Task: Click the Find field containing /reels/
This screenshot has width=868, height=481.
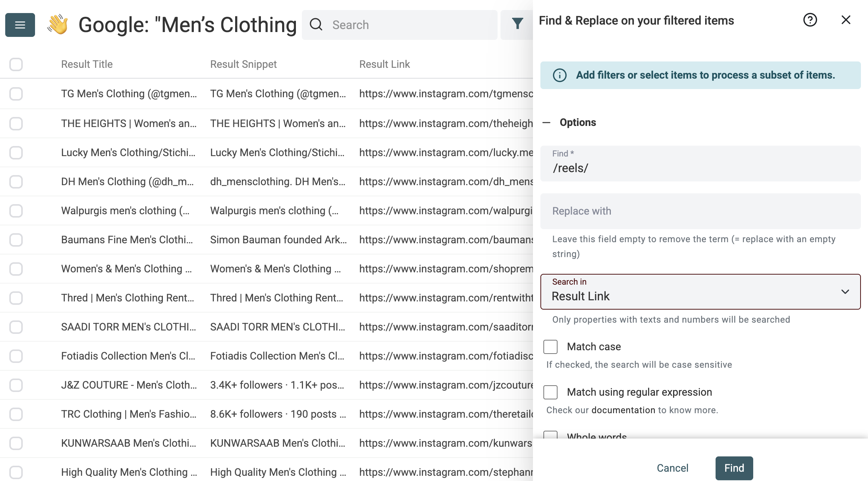Action: click(x=700, y=168)
